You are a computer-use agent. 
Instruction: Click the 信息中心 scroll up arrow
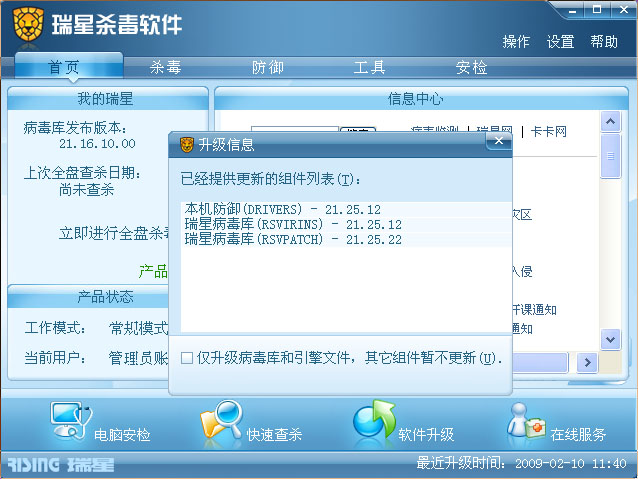pyautogui.click(x=610, y=122)
